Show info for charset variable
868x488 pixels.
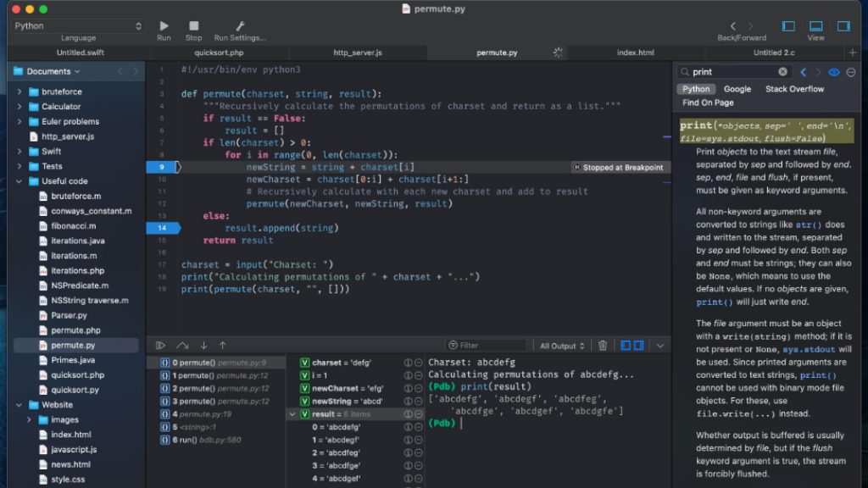click(x=408, y=363)
